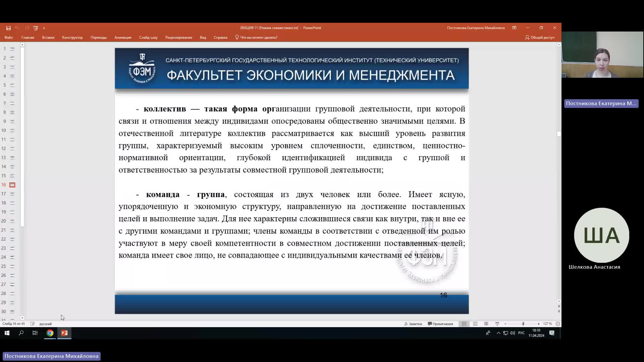This screenshot has height=362, width=644.
Task: Click spell check icon in status bar
Action: pos(33,324)
